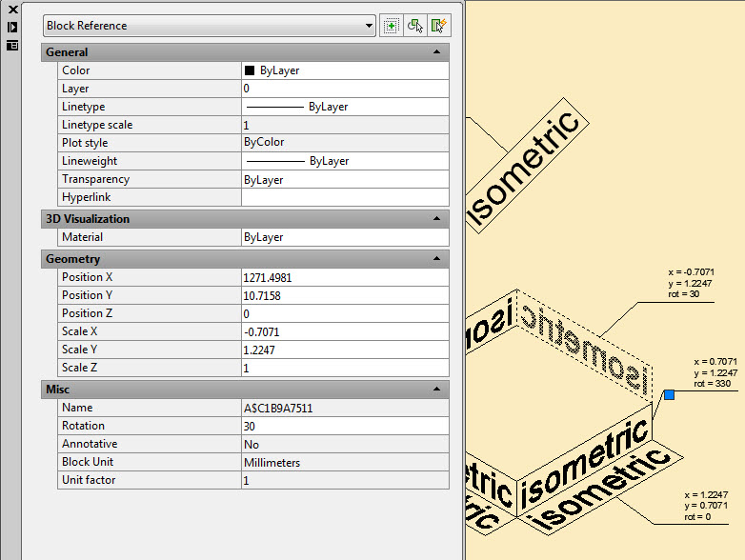745x560 pixels.
Task: Click the empty Hyperlink value field
Action: coord(345,197)
